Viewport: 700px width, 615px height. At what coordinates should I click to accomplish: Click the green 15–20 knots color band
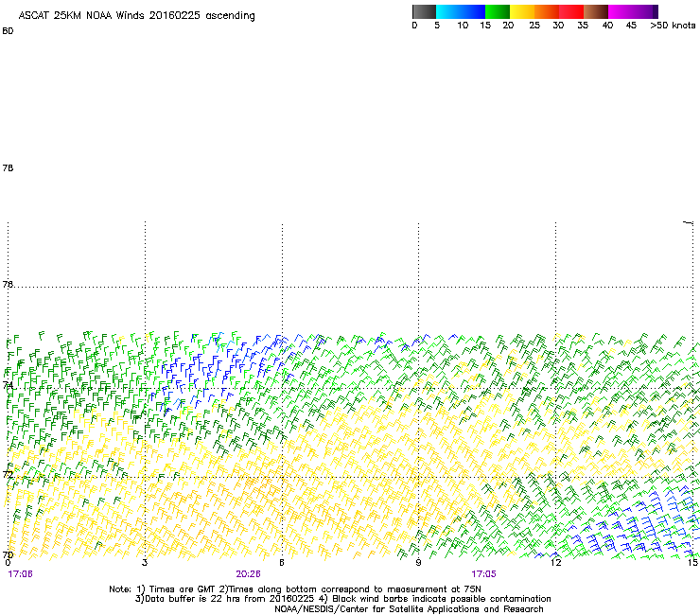point(498,11)
